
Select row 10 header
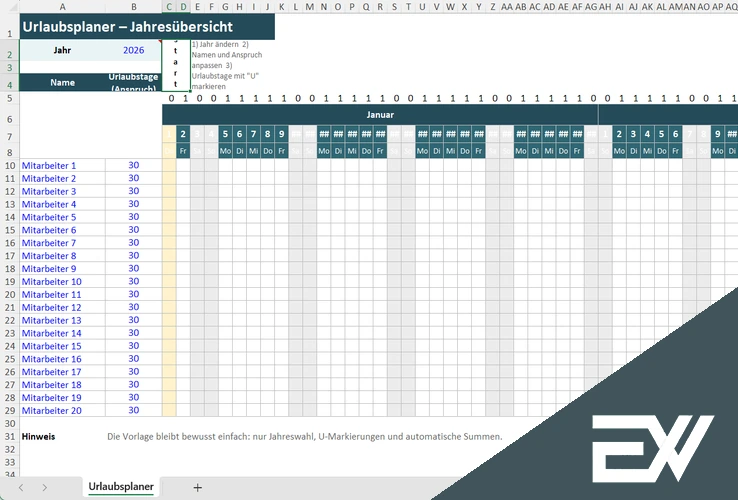pos(9,165)
